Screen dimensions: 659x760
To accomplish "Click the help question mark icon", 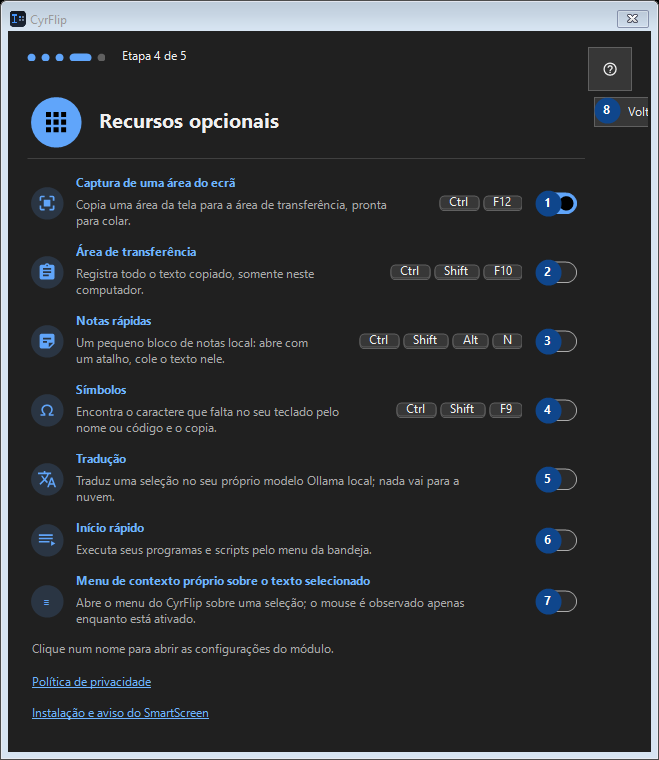I will (x=610, y=69).
